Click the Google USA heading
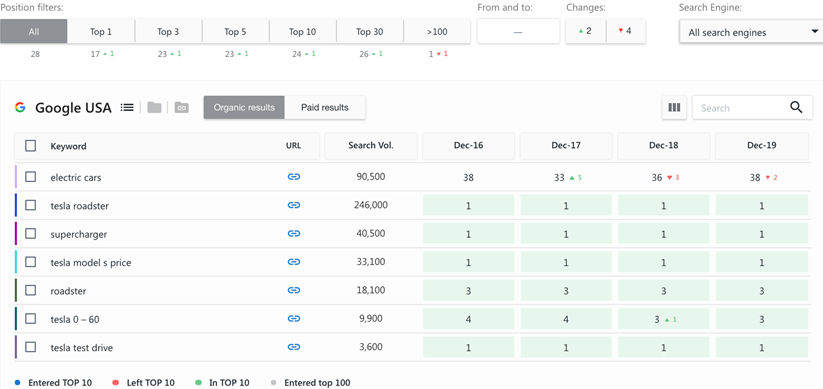 point(73,108)
